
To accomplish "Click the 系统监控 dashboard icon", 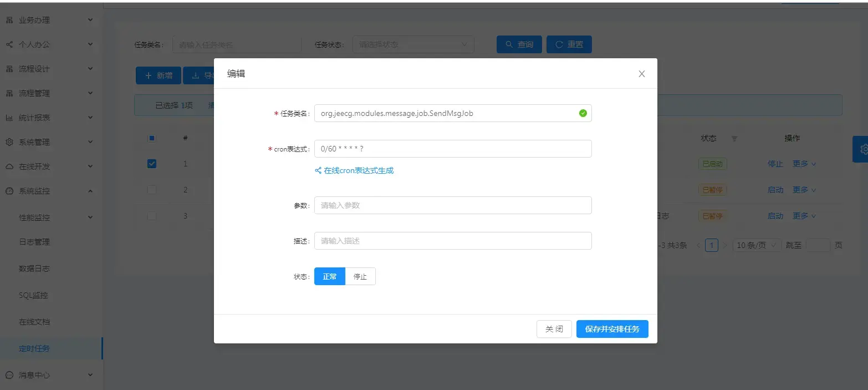I will (9, 191).
